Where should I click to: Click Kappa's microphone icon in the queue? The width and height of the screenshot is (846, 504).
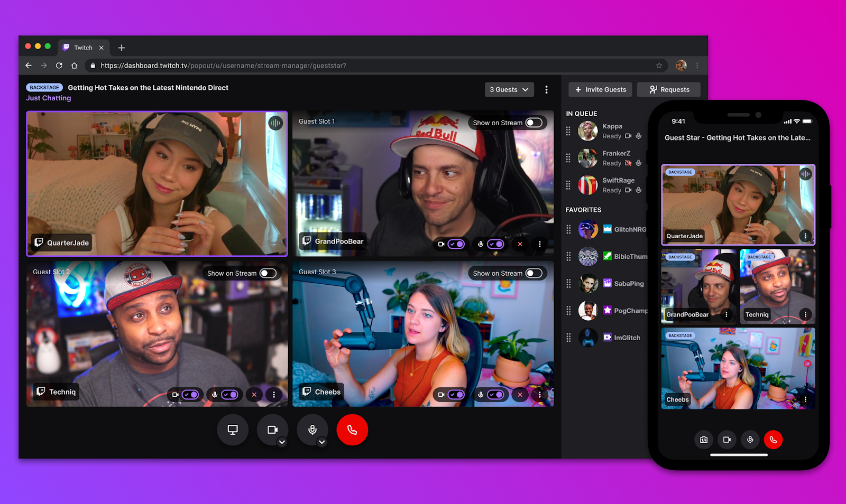pyautogui.click(x=638, y=136)
